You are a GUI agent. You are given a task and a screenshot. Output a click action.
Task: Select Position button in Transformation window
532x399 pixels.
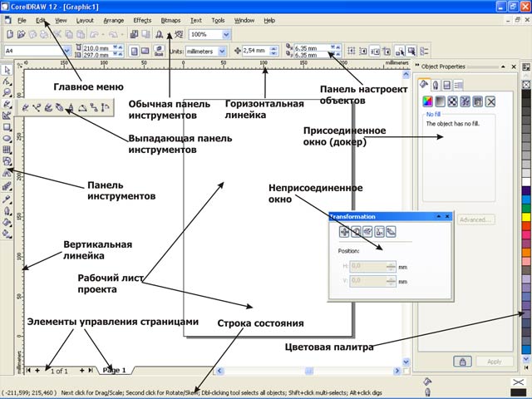coord(344,232)
